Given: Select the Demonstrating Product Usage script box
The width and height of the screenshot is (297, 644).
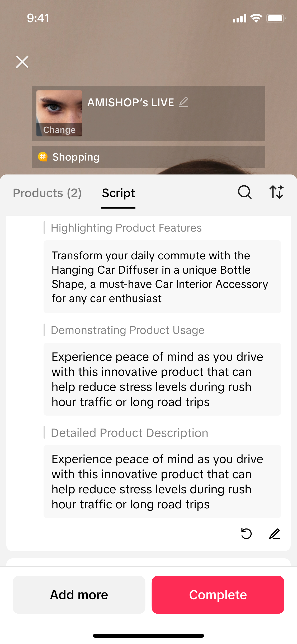Looking at the screenshot, I should [x=162, y=379].
